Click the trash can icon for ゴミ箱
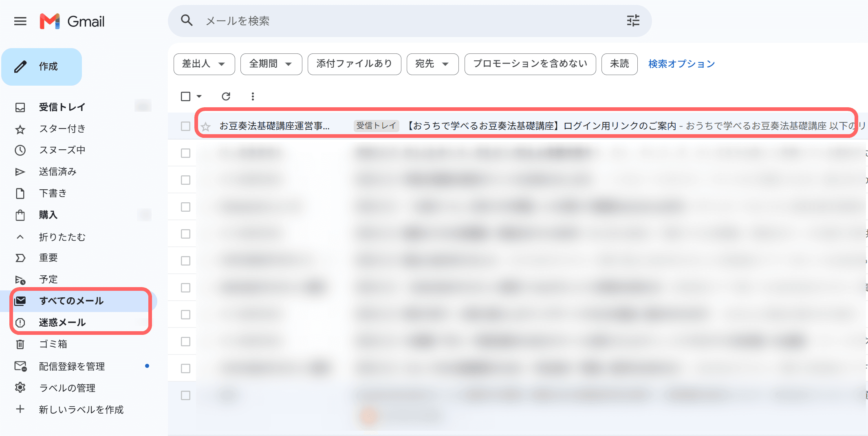Screen dimensions: 868x436 20,344
